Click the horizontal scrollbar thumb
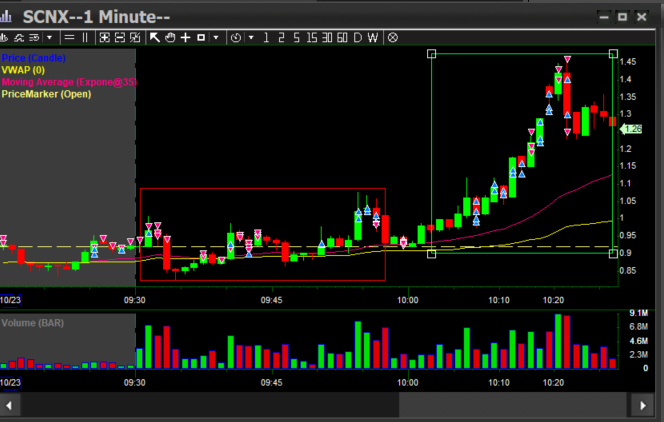Viewport: 664px width, 422px height. [x=512, y=405]
